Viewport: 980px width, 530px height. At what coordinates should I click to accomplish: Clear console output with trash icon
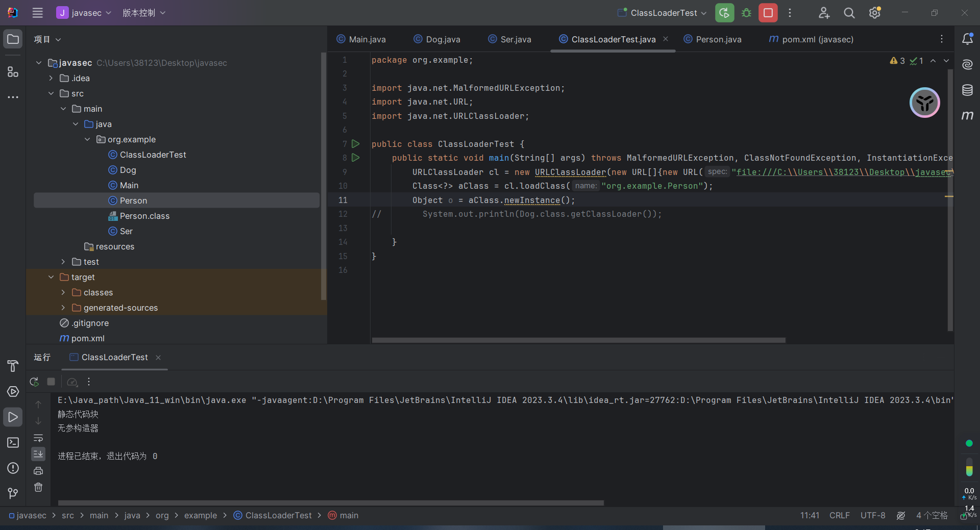tap(38, 488)
